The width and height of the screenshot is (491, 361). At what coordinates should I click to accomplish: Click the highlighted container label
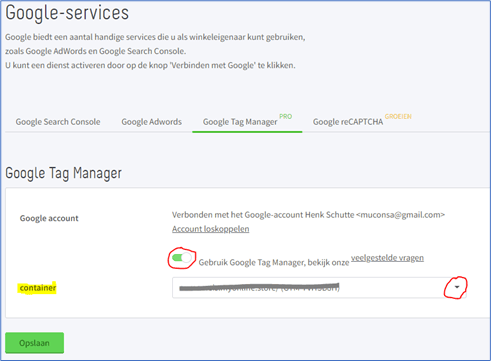[37, 288]
